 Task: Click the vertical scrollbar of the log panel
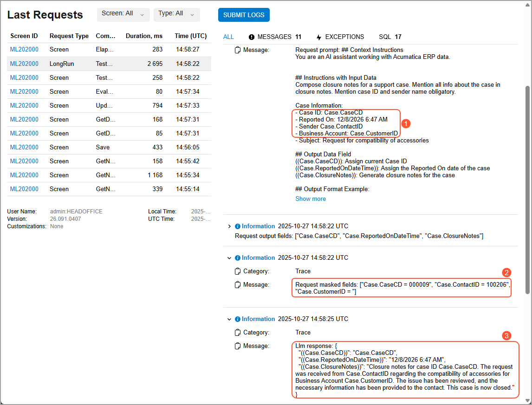(527, 190)
